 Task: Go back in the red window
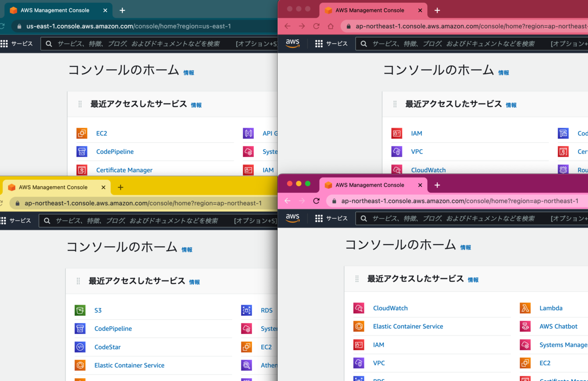(288, 26)
